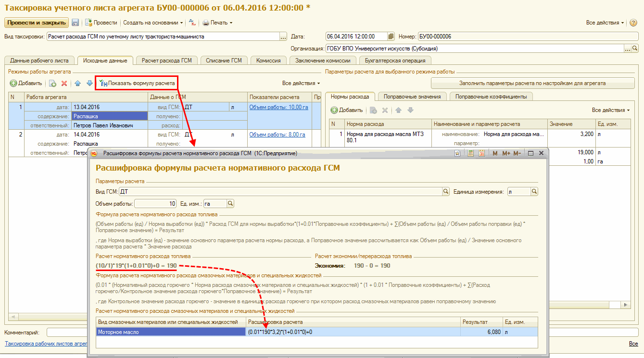This screenshot has height=358, width=644.
Task: Click the M- memory subtract button
Action: 517,153
